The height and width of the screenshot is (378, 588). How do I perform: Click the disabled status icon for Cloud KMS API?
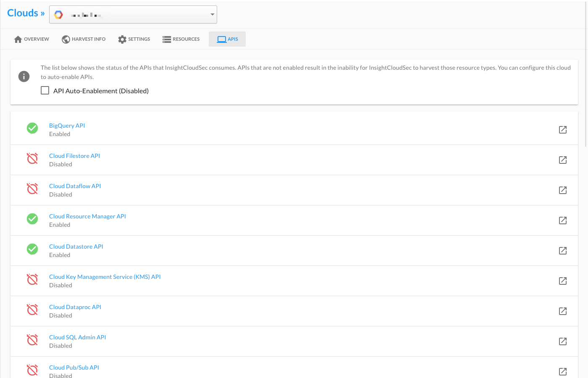tap(32, 279)
